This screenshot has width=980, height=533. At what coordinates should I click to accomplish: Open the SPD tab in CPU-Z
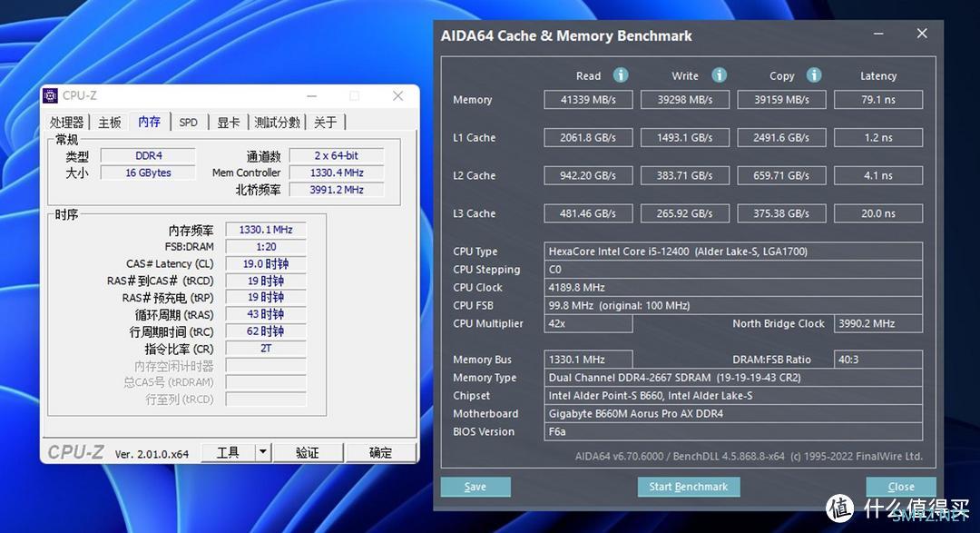coord(188,122)
